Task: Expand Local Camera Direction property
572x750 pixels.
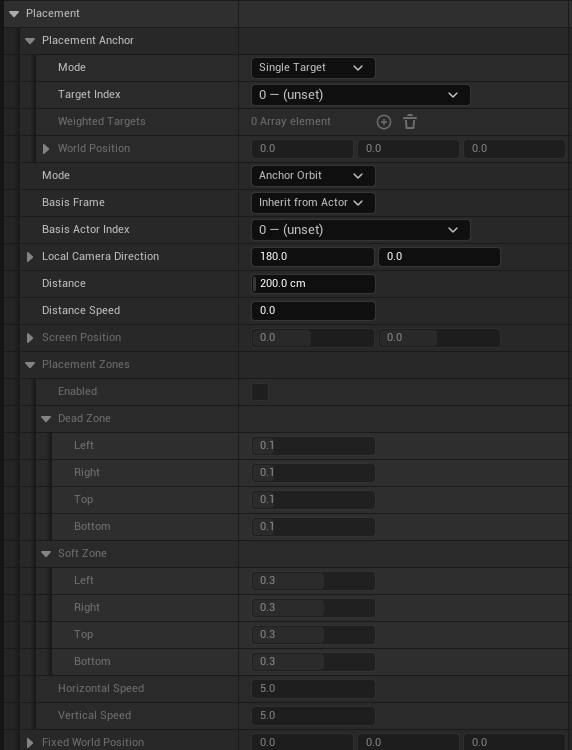Action: pyautogui.click(x=30, y=257)
